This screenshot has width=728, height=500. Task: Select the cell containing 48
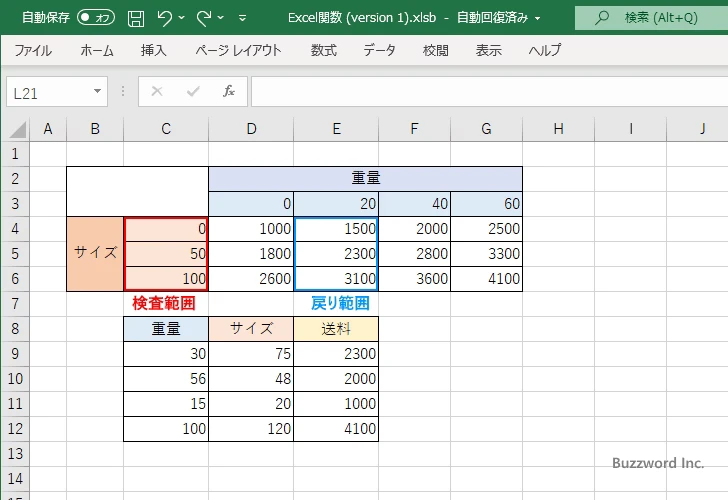pyautogui.click(x=251, y=379)
